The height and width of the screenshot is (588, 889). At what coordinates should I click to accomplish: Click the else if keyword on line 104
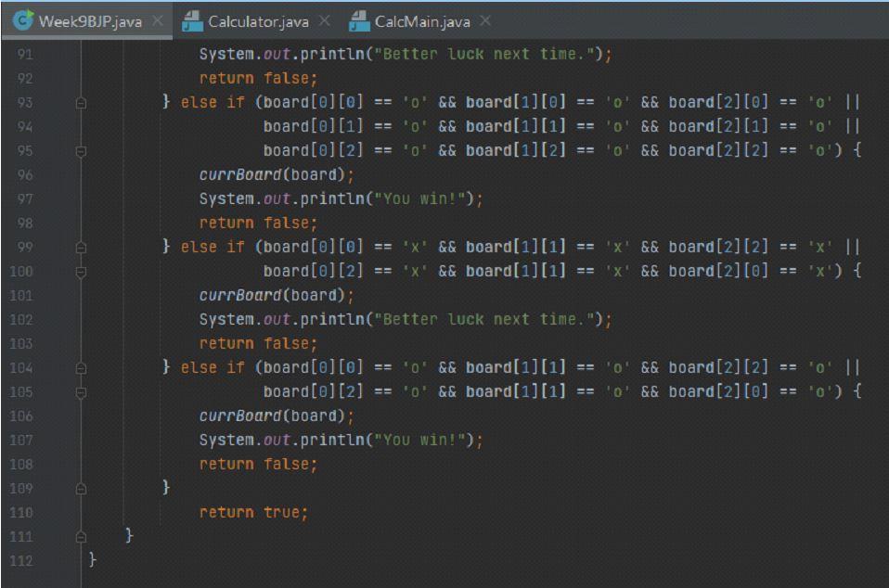[213, 367]
